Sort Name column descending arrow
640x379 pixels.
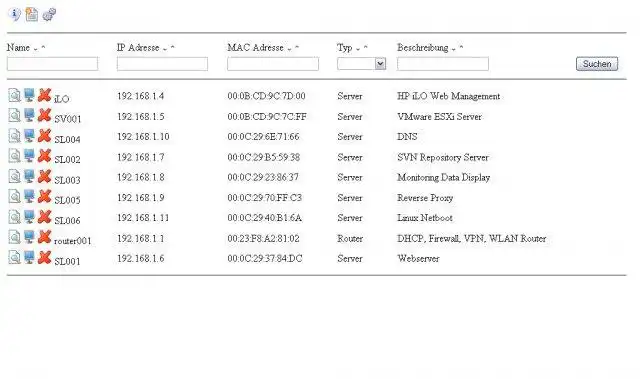point(36,49)
